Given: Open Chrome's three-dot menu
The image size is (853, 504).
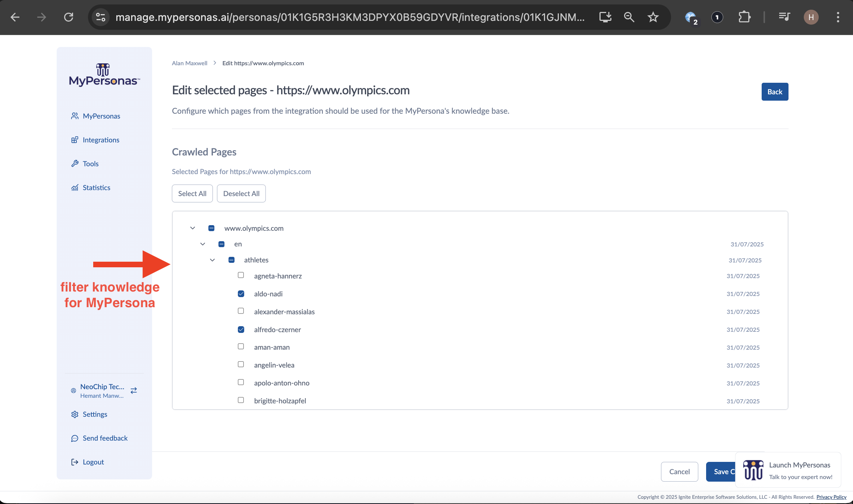Looking at the screenshot, I should coord(838,17).
